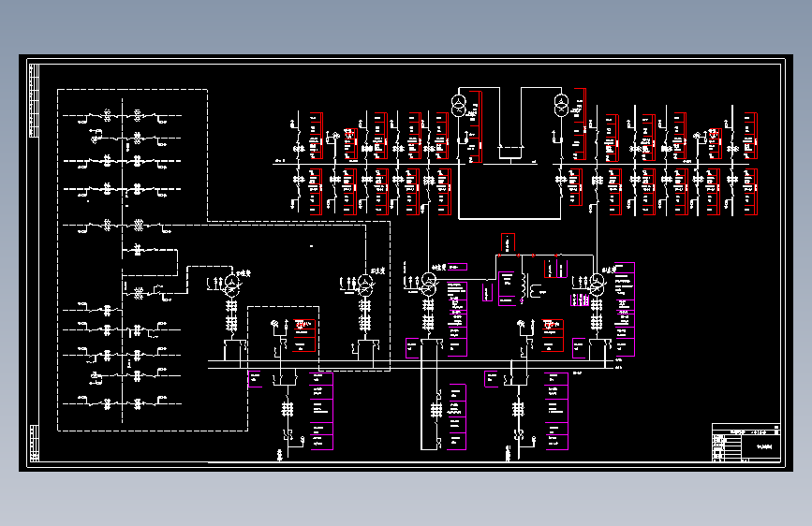
Task: Select the upper-right two-winding transformer symbol
Action: click(x=561, y=106)
